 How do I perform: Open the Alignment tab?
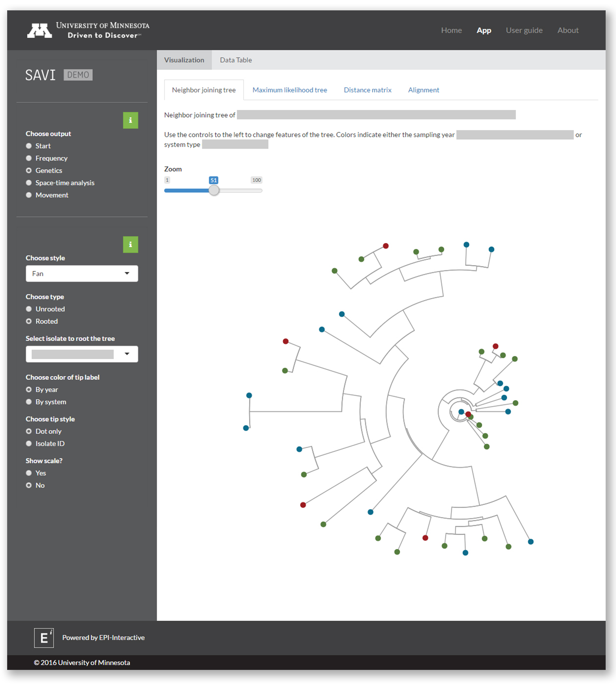423,90
